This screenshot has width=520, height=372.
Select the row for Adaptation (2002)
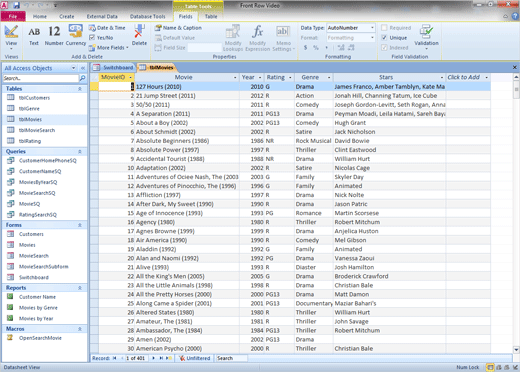(94, 168)
